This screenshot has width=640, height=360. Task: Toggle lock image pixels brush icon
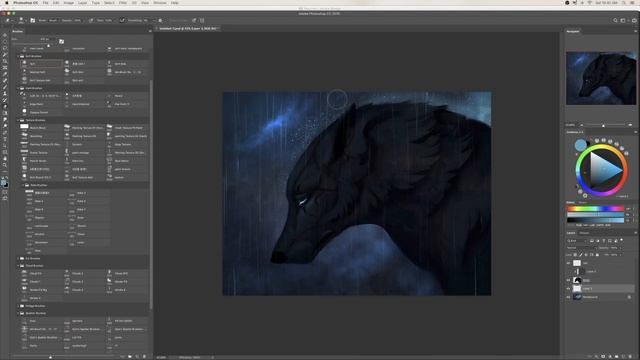click(581, 255)
